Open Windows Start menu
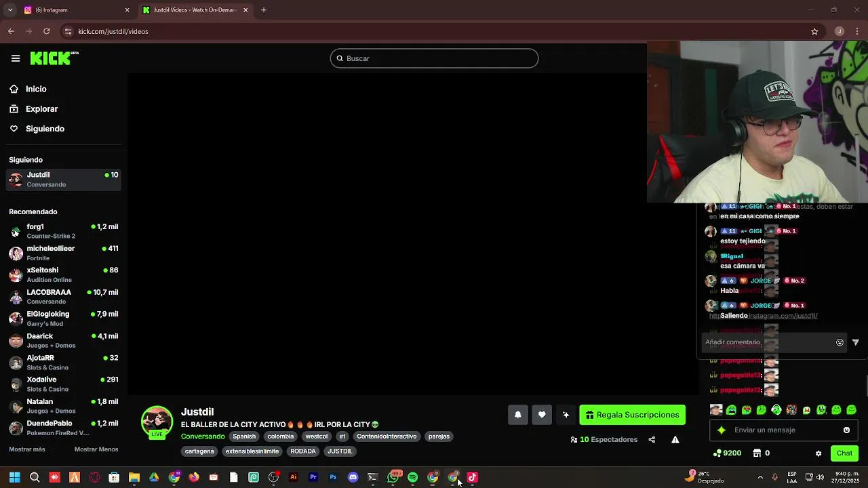The width and height of the screenshot is (868, 488). point(14,477)
